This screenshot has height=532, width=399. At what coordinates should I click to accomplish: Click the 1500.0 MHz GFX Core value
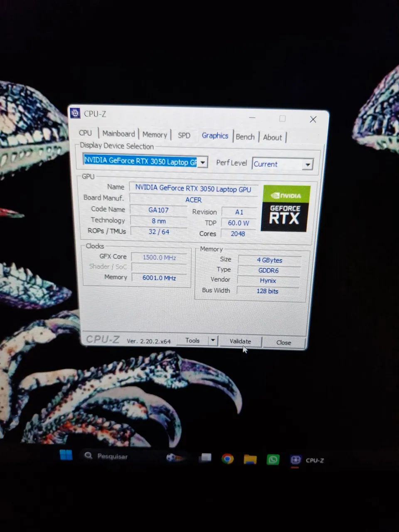(x=159, y=257)
